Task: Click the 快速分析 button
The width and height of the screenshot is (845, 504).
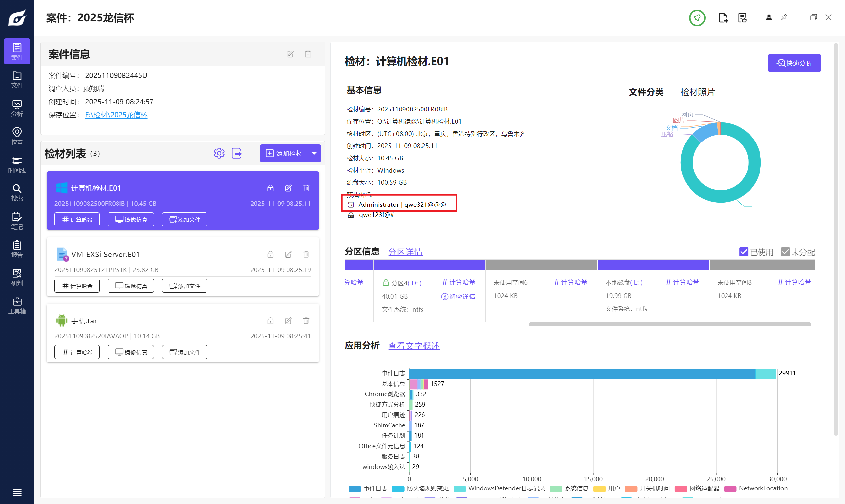Action: pos(794,63)
